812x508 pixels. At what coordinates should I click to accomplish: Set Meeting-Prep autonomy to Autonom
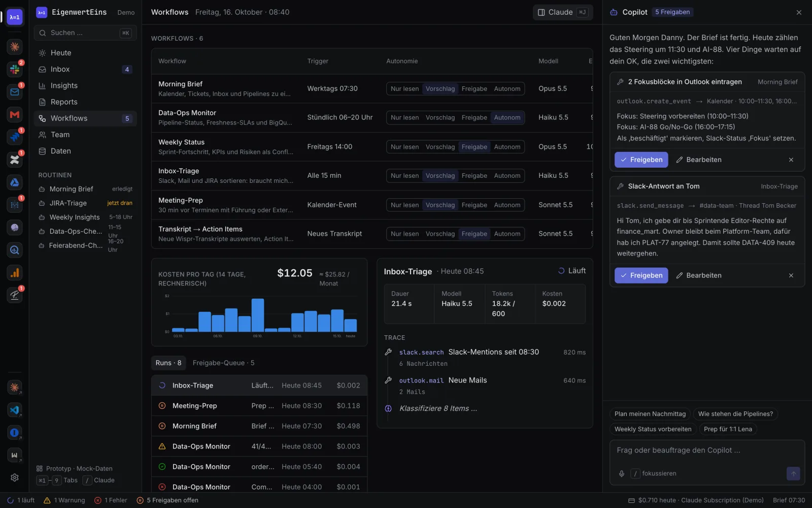[507, 205]
